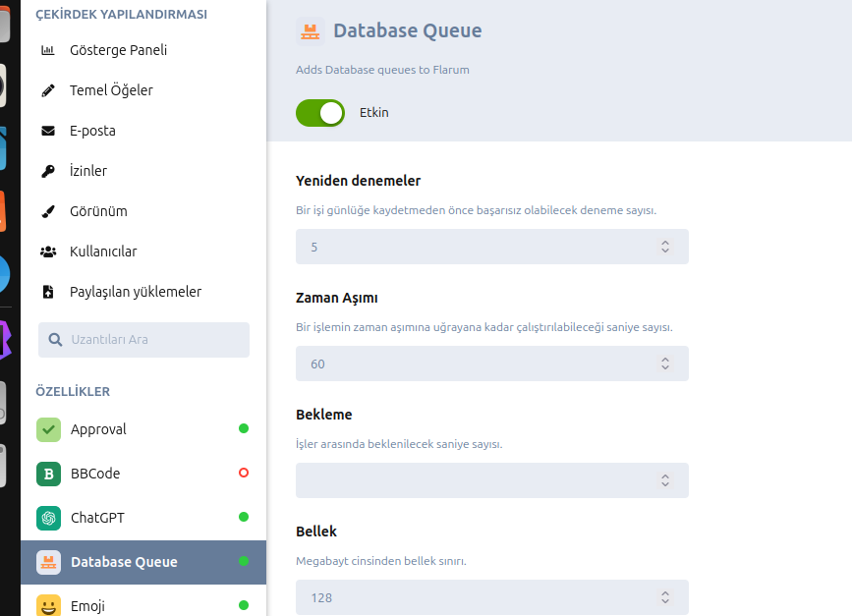Click the Approval checkmark icon
852x616 pixels.
click(49, 429)
